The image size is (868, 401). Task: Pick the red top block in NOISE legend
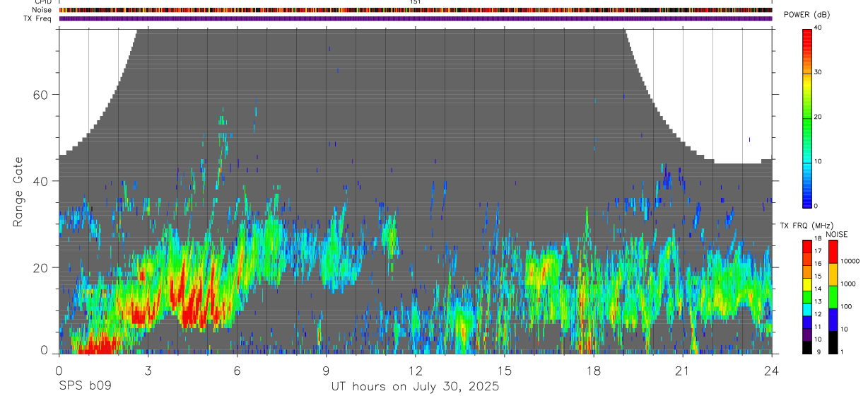832,252
